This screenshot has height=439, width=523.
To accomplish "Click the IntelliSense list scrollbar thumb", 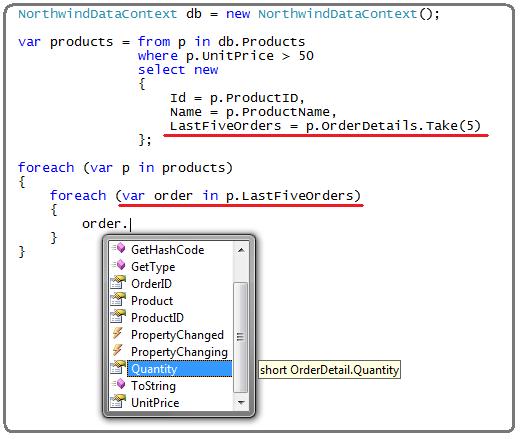I will 241,337.
